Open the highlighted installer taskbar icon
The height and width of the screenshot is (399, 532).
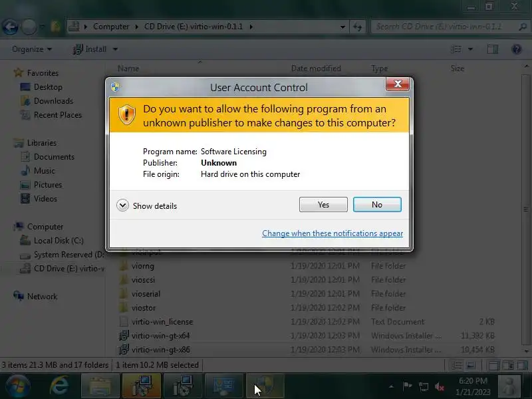(142, 386)
